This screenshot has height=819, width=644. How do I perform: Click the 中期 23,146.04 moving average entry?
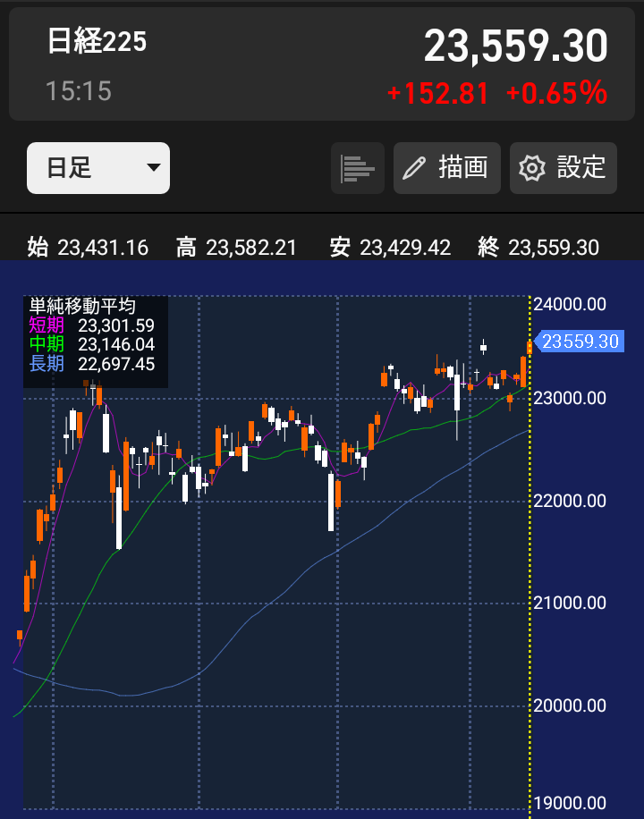tap(92, 345)
